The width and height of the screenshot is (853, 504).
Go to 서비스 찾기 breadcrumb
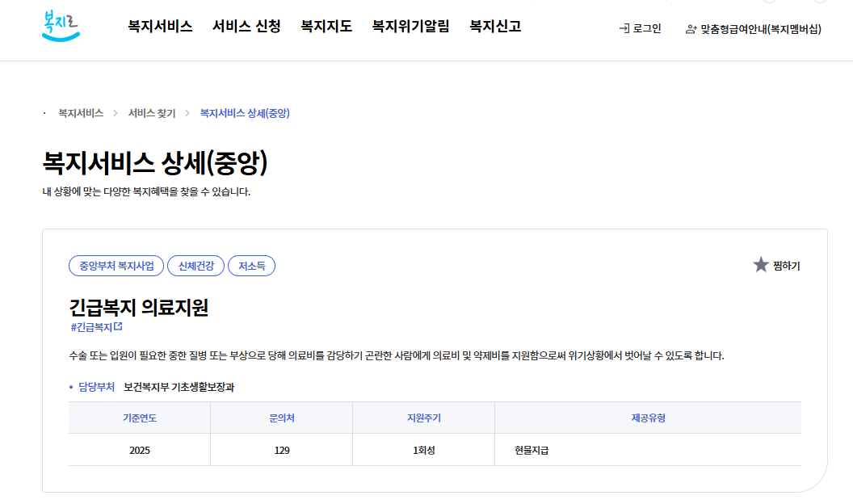[152, 113]
